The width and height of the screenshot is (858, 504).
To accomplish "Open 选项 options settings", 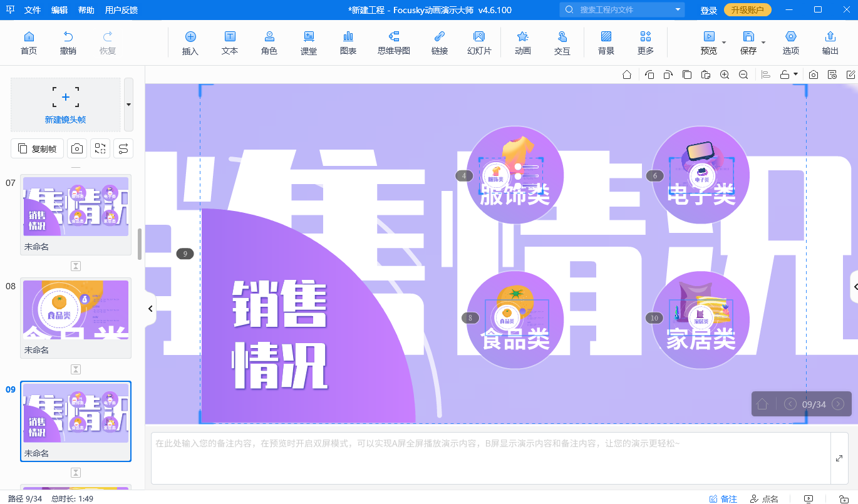I will click(x=791, y=43).
